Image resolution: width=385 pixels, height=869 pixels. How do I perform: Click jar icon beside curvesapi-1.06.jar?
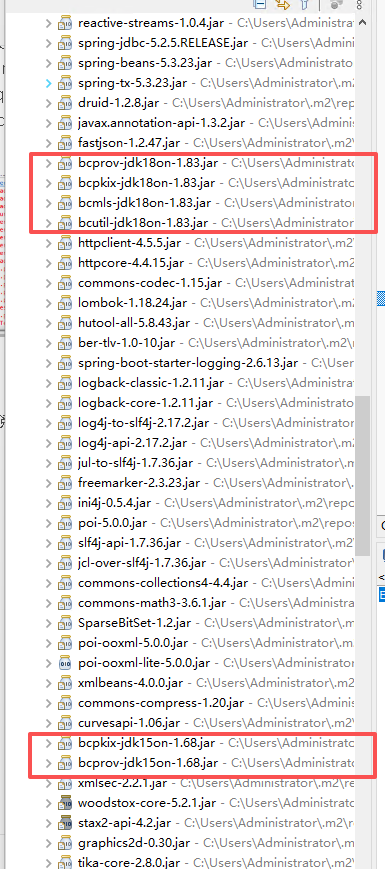pyautogui.click(x=65, y=723)
